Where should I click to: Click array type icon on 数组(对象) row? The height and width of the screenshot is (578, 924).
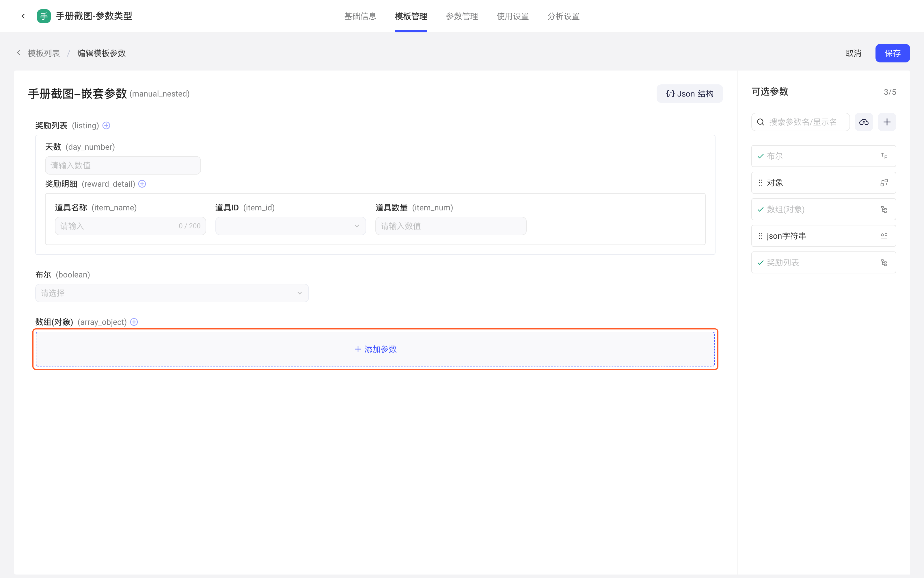click(884, 209)
